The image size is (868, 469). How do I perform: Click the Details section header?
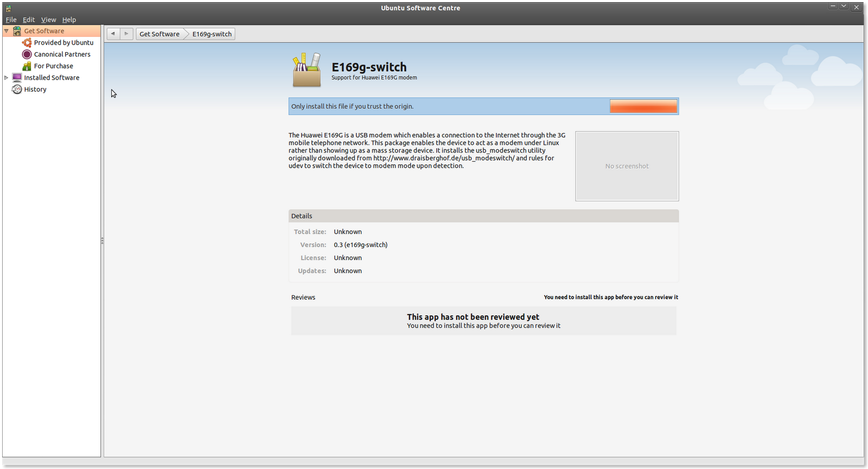click(x=484, y=216)
